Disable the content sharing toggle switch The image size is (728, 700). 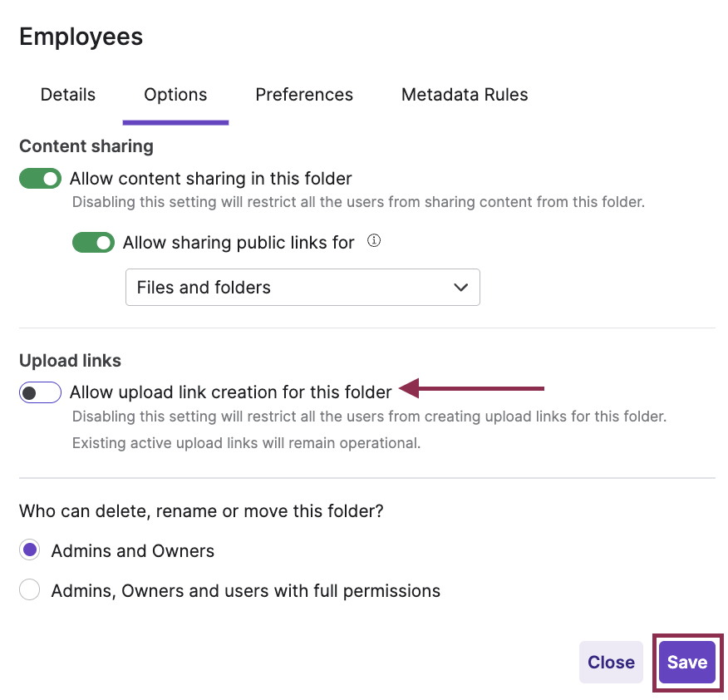41,179
